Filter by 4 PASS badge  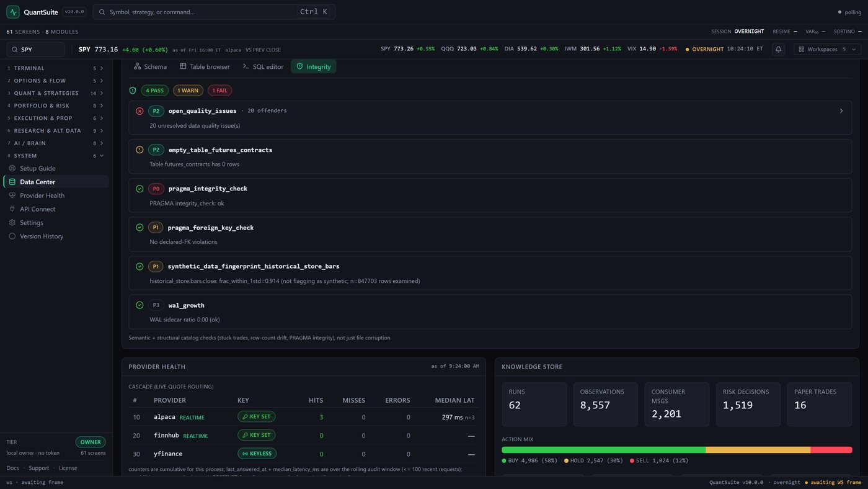point(155,91)
